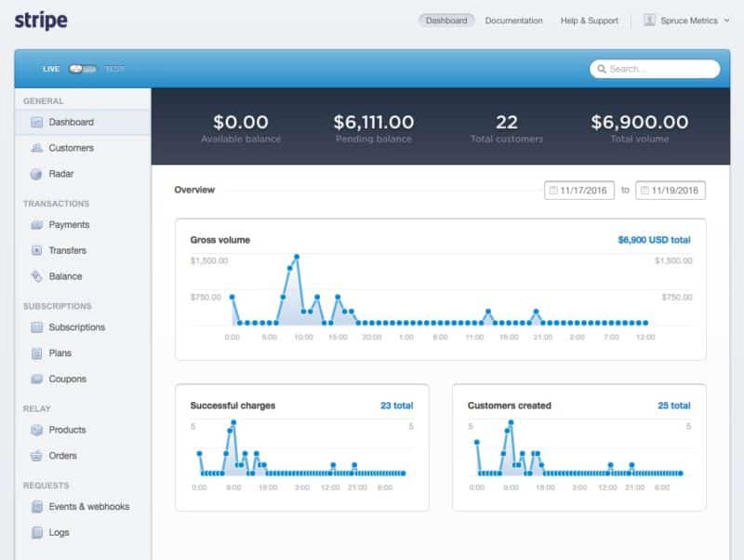The height and width of the screenshot is (560, 744).
Task: Click the Radar globe icon
Action: point(36,174)
